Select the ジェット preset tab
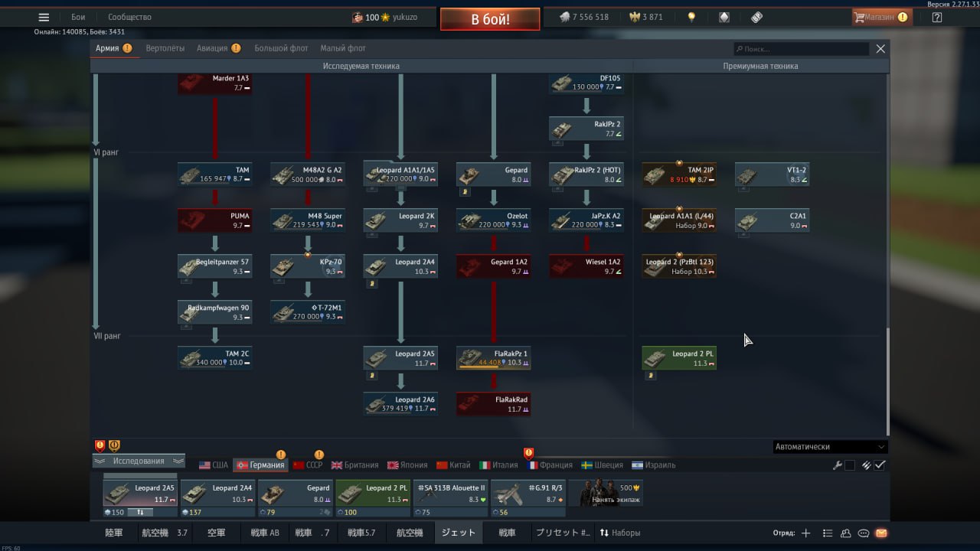980x551 pixels. click(x=459, y=533)
